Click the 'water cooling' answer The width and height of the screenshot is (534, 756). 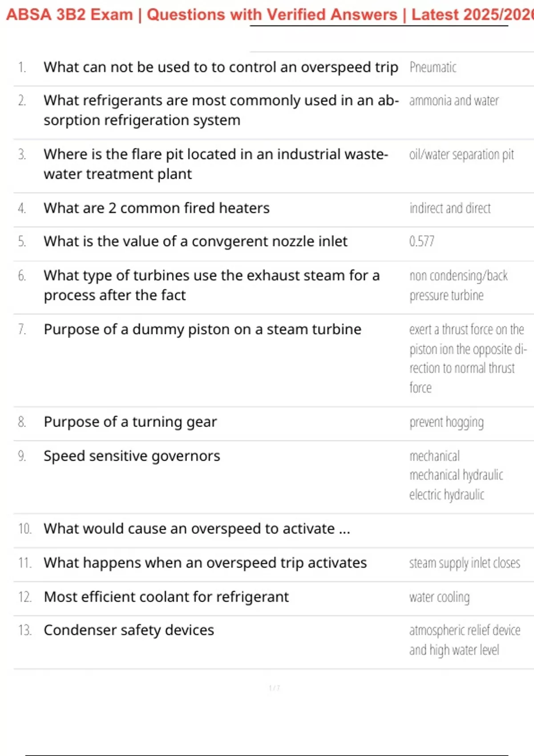[x=439, y=597]
